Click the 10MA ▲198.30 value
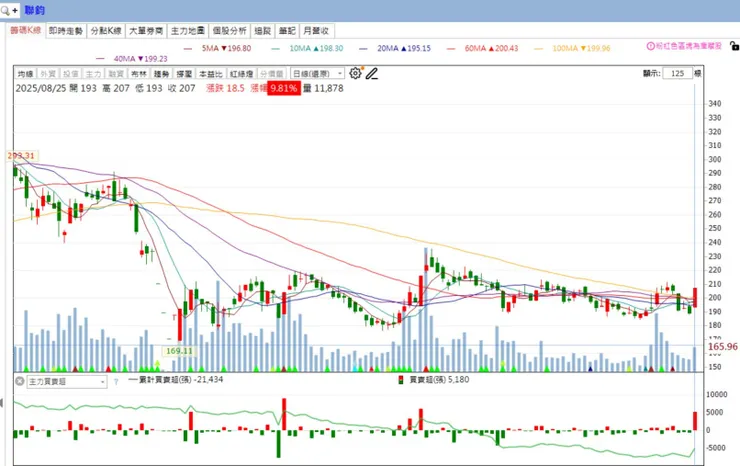This screenshot has width=740, height=466. tap(316, 48)
